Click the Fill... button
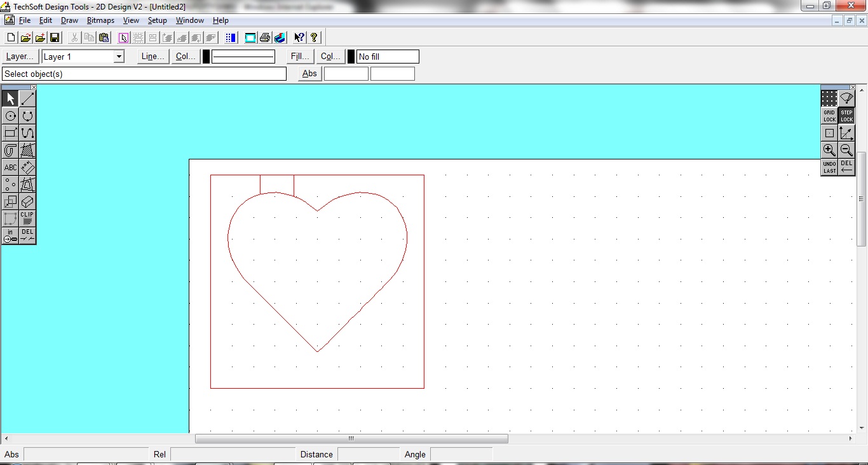This screenshot has height=465, width=868. (x=300, y=57)
